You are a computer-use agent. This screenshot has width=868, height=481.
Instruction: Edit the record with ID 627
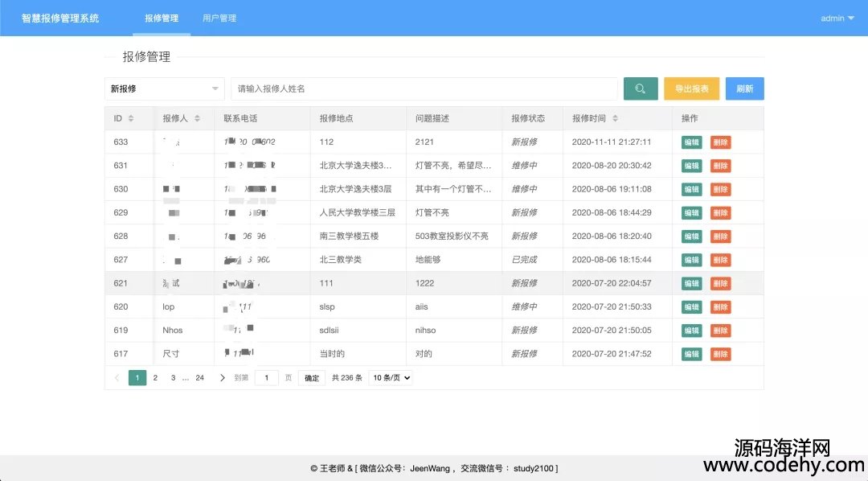pos(691,260)
